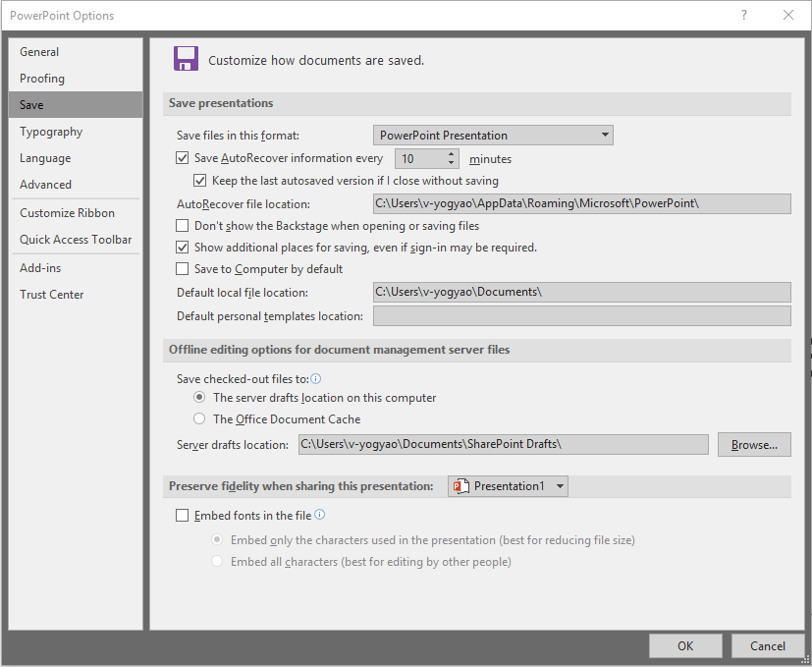Select Embed all characters radio button
The height and width of the screenshot is (667, 812).
[x=217, y=561]
